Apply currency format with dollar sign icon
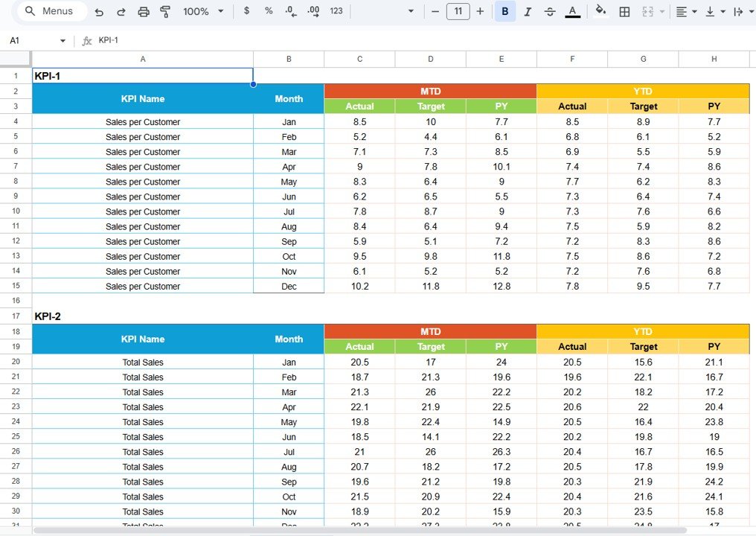Image resolution: width=756 pixels, height=536 pixels. pyautogui.click(x=246, y=11)
